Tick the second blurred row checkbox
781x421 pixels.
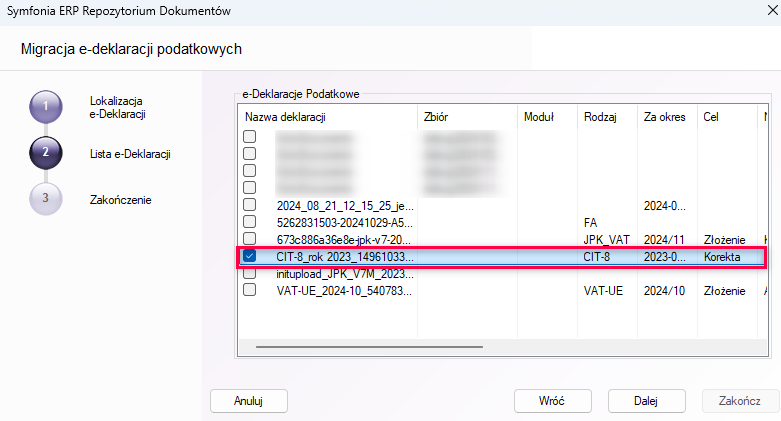250,153
